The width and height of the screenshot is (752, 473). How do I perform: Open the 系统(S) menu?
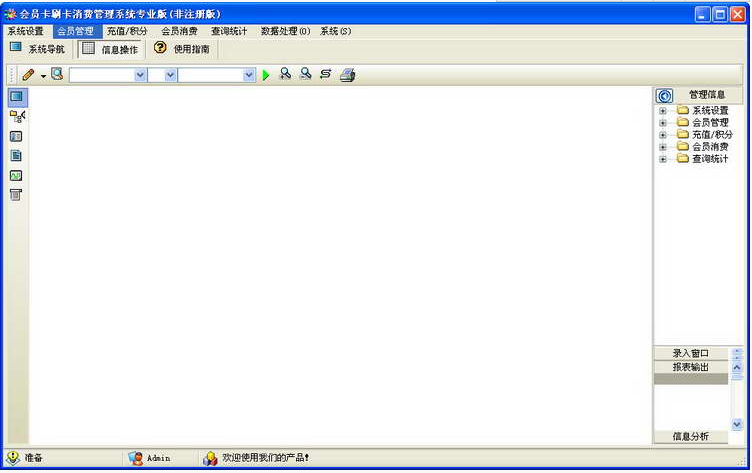pos(335,31)
